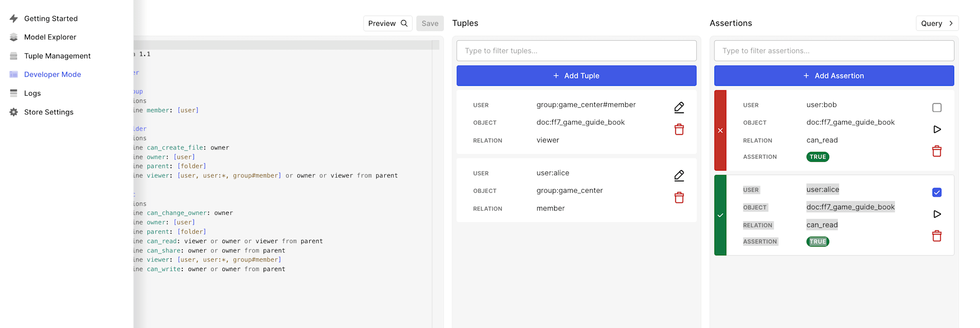
Task: Run the user:bob can_read assertion
Action: [936, 129]
